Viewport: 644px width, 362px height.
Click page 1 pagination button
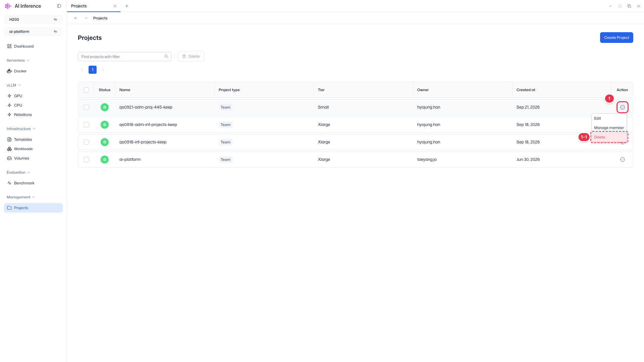point(93,70)
